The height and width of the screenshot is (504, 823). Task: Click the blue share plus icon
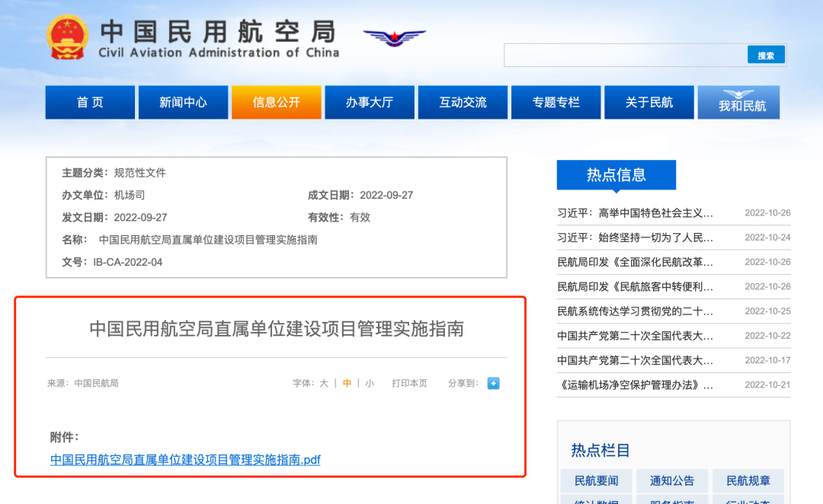(493, 384)
